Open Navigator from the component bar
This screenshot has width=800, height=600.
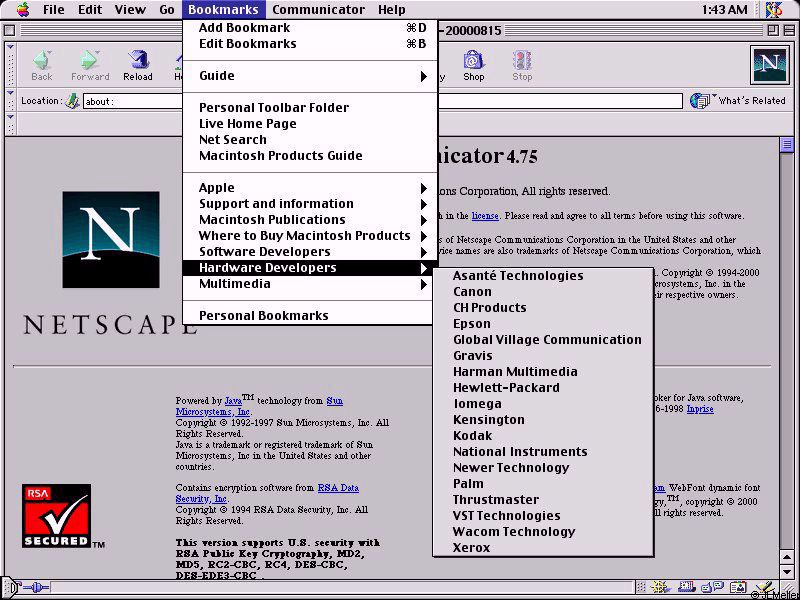(x=660, y=587)
